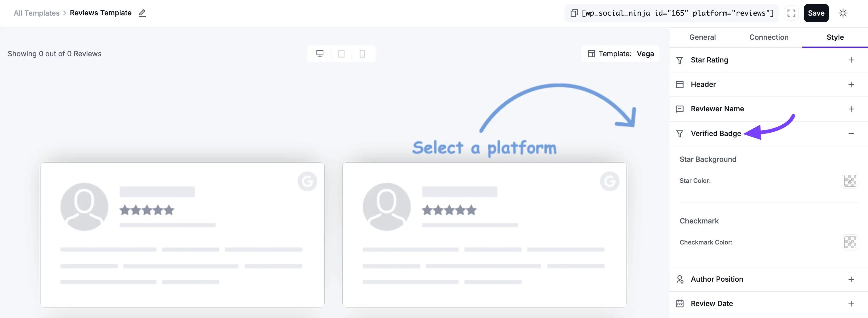Switch to mobile preview mode
The height and width of the screenshot is (318, 868).
(363, 53)
